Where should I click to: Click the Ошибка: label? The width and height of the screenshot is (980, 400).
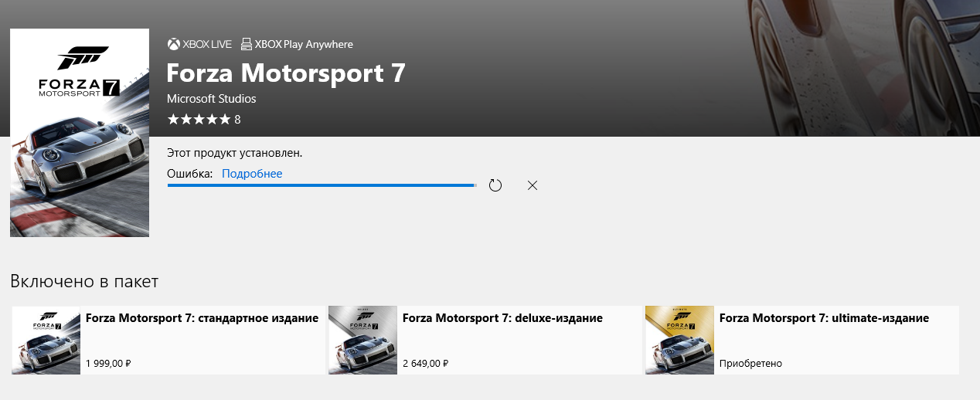click(x=190, y=174)
